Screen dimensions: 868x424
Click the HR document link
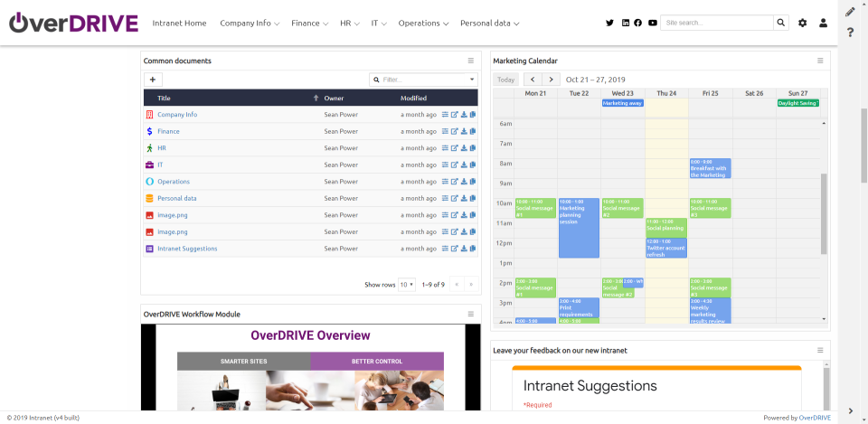tap(162, 147)
